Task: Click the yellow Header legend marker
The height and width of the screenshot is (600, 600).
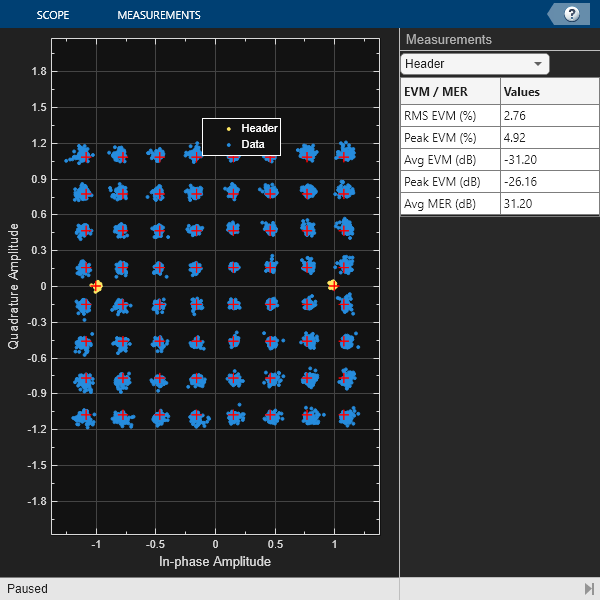Action: tap(229, 129)
